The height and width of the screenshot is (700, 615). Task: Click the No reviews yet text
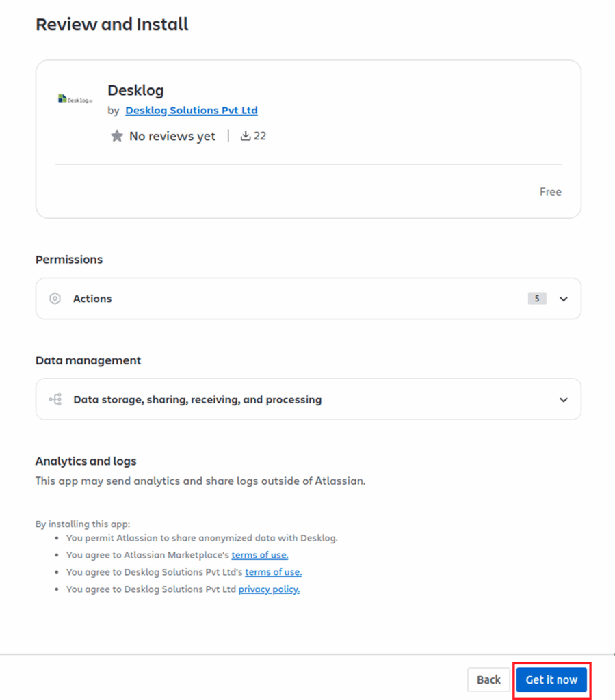click(172, 136)
